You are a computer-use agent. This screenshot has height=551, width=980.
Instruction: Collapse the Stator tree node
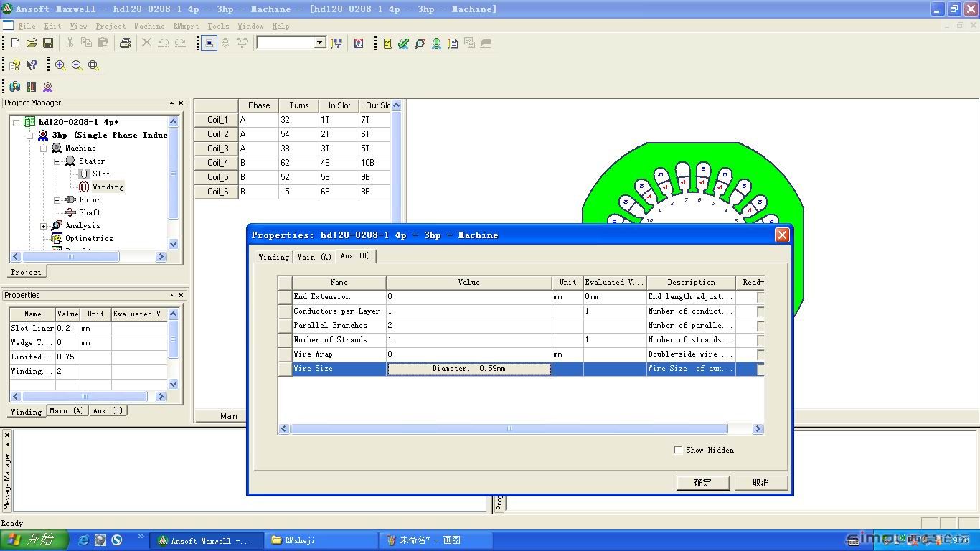click(x=57, y=161)
